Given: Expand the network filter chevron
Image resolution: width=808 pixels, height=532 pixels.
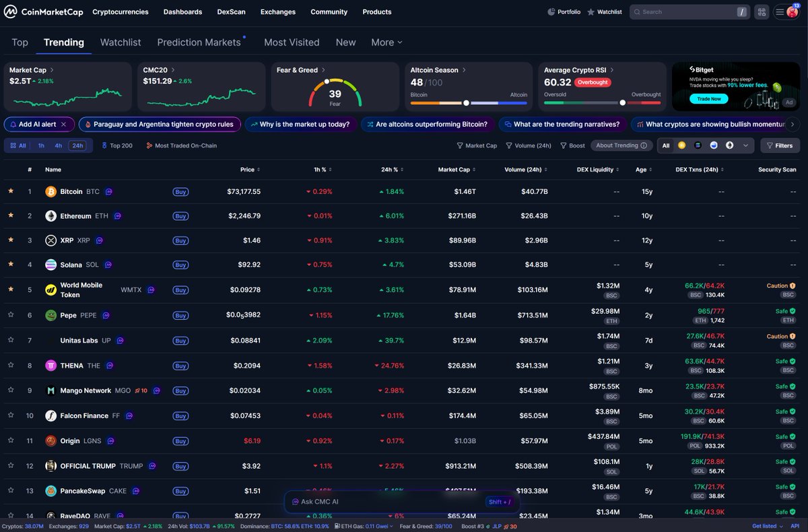Looking at the screenshot, I should pos(745,145).
